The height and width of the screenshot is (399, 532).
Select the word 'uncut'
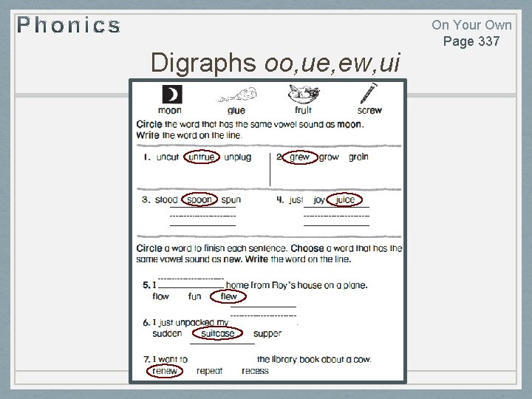pyautogui.click(x=167, y=157)
